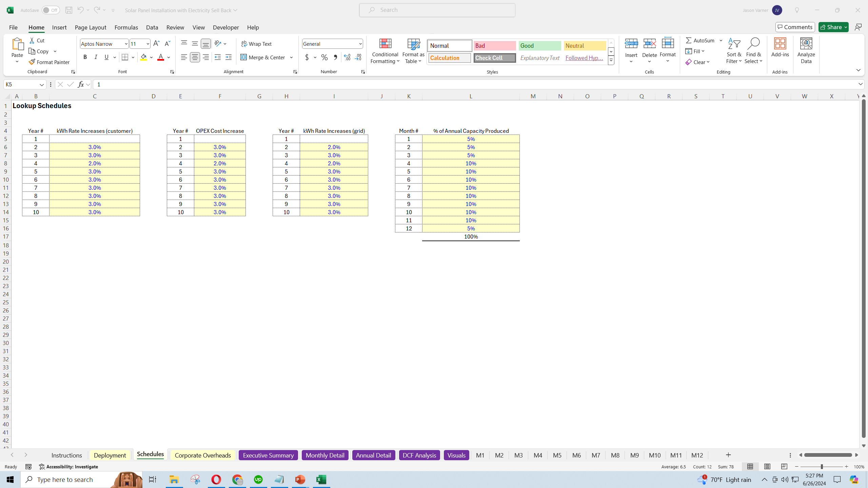Click the zoom slider handle
This screenshot has width=868, height=488.
point(822,467)
